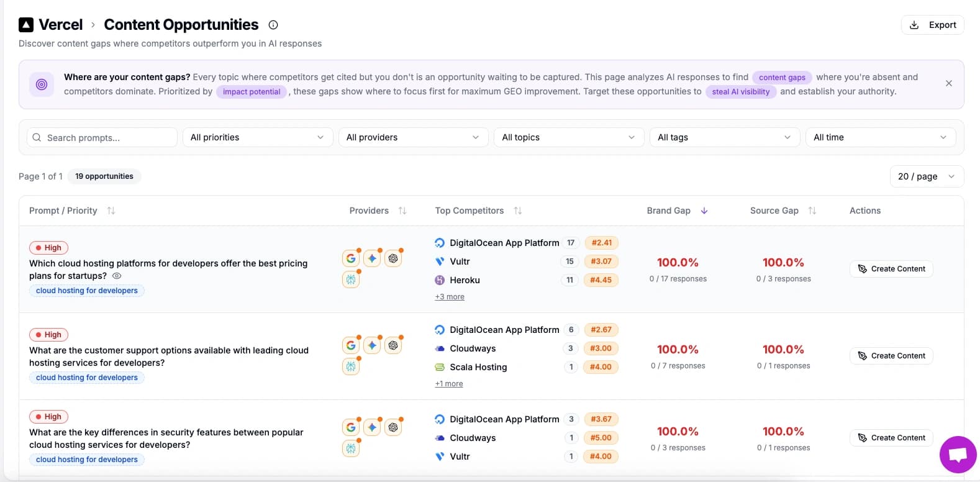Click the impact potential highlighted term
Image resolution: width=980 pixels, height=482 pixels.
click(252, 92)
